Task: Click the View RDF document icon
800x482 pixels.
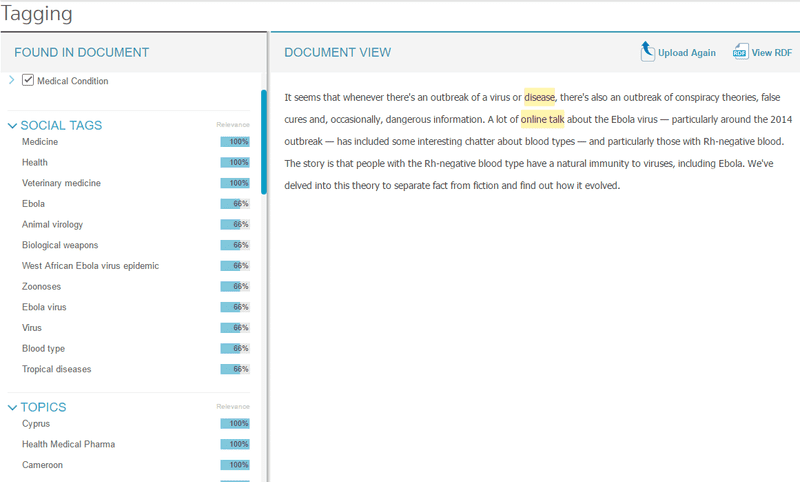Action: 740,52
